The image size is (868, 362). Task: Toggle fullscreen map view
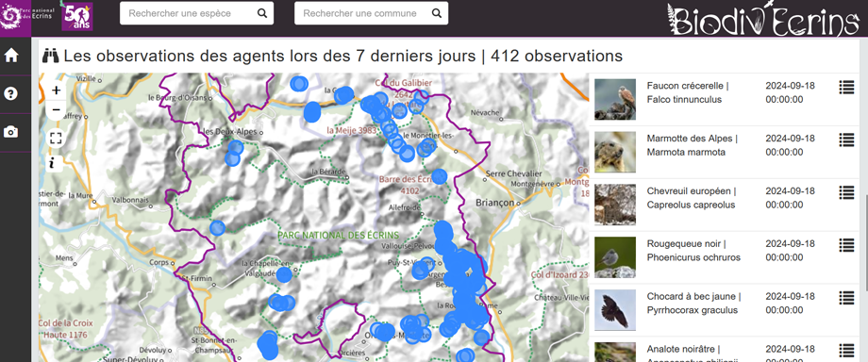coord(56,138)
